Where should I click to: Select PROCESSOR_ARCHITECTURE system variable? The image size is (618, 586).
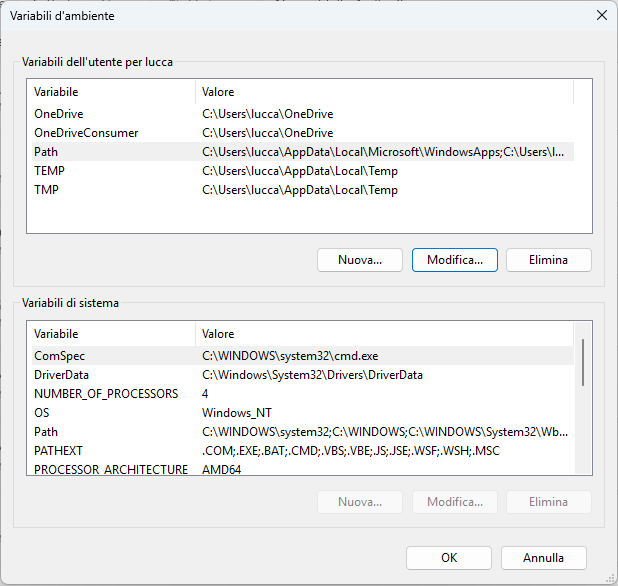[x=110, y=469]
